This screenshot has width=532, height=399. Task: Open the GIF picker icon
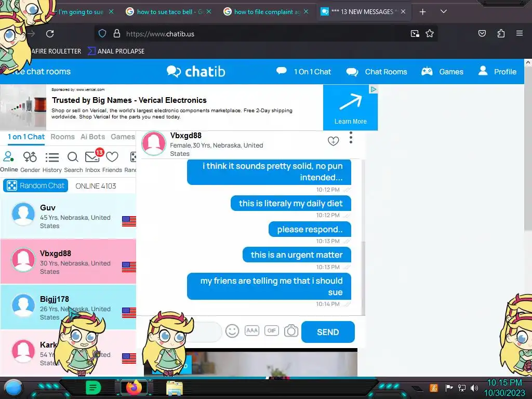271,330
